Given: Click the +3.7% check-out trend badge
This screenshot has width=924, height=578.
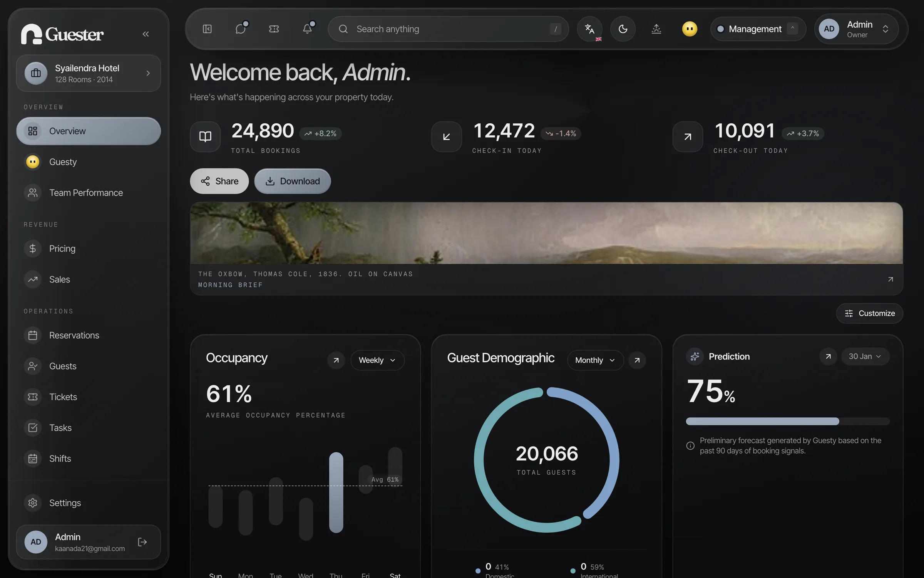Looking at the screenshot, I should [803, 133].
